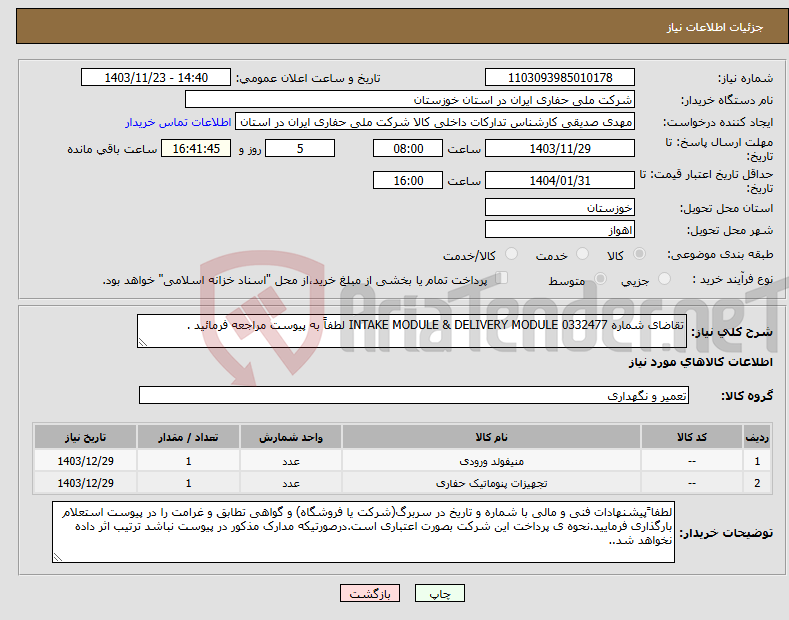Click the شرح کلی نیاز label

point(732,332)
